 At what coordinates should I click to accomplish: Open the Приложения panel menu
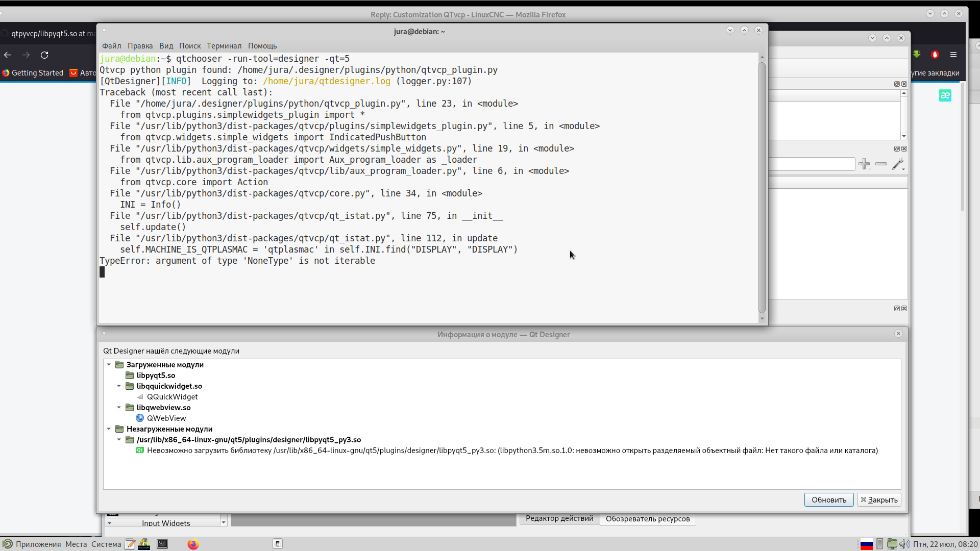(38, 544)
